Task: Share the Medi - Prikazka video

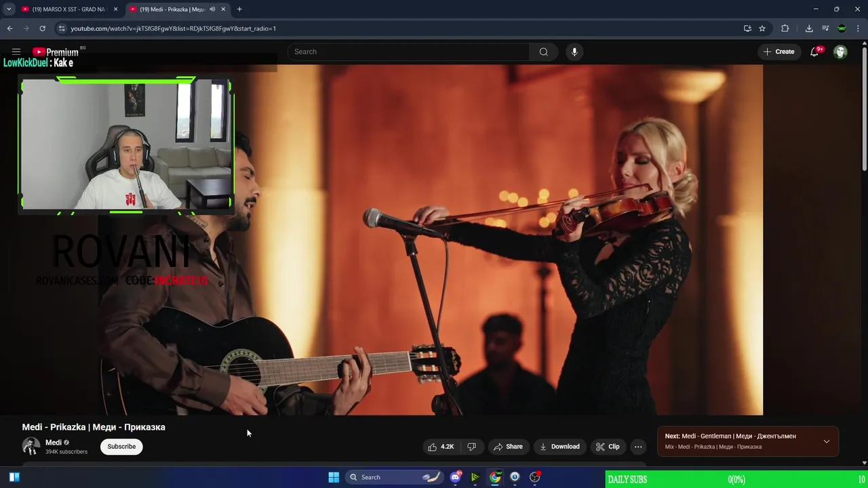Action: 508,447
